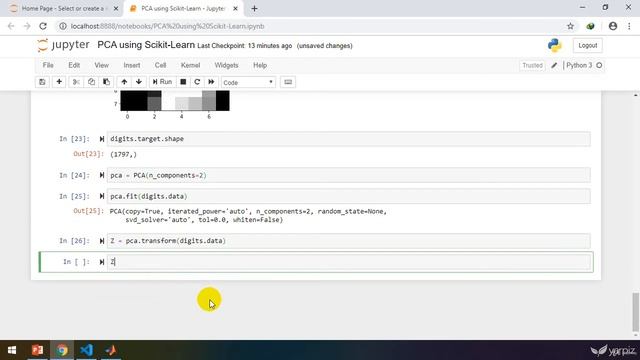Open PowerPoint from the taskbar
The height and width of the screenshot is (360, 640).
click(x=38, y=350)
